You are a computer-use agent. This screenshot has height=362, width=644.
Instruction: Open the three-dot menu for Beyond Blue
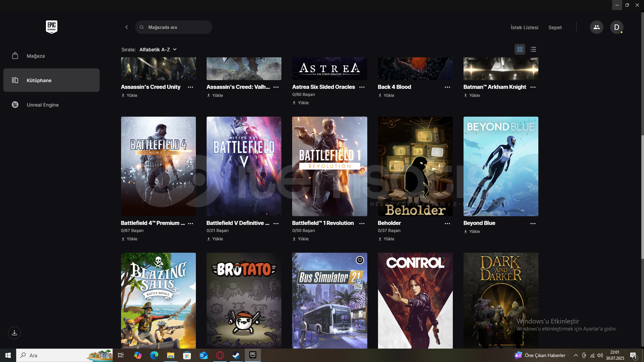pos(533,224)
